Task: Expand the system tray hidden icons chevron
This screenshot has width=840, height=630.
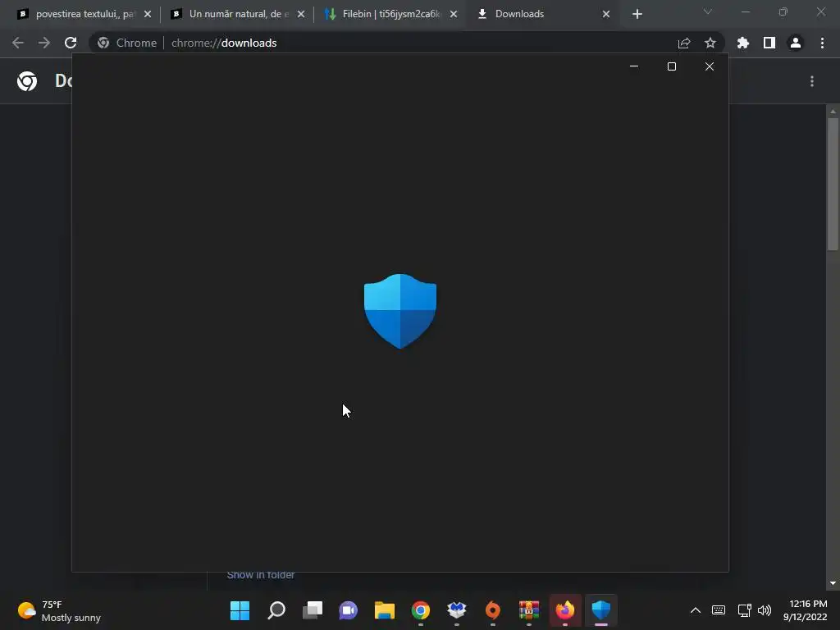Action: (696, 610)
